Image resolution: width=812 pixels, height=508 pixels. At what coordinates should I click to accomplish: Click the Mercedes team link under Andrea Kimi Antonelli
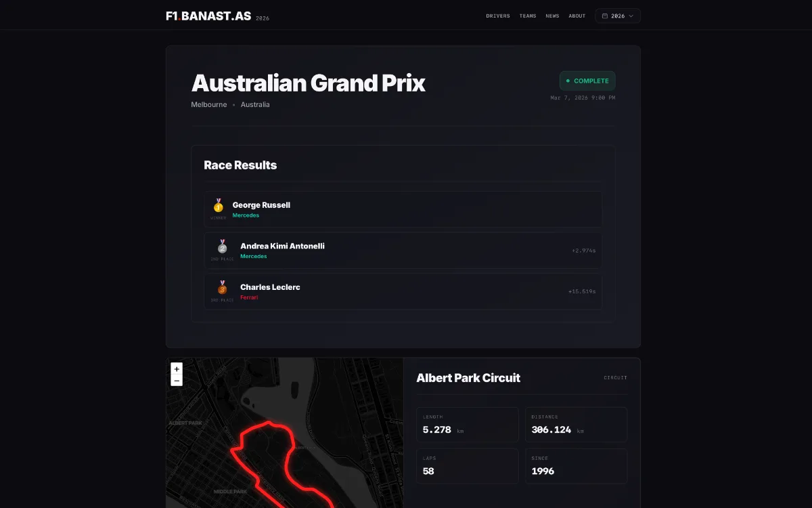click(x=254, y=256)
